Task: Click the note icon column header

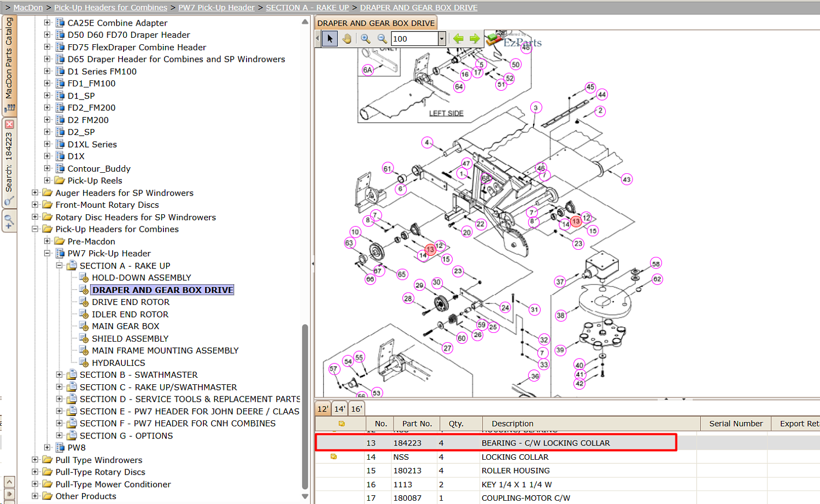Action: 342,424
